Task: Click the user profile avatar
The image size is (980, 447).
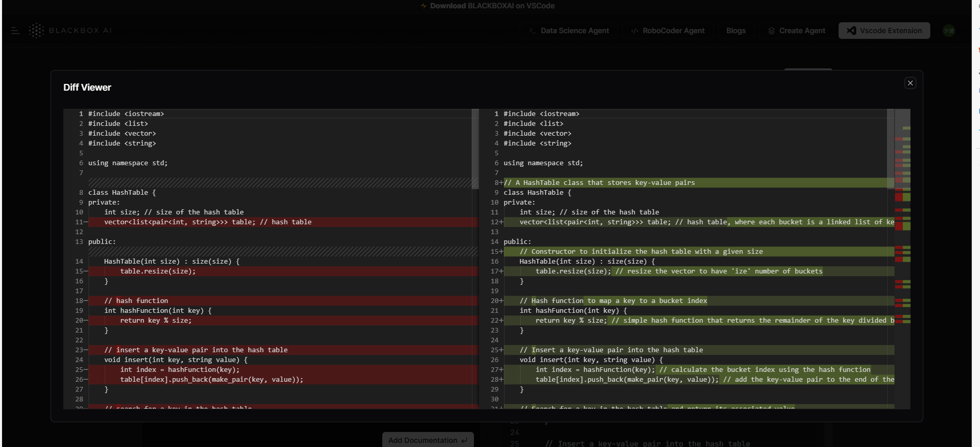Action: coord(948,31)
